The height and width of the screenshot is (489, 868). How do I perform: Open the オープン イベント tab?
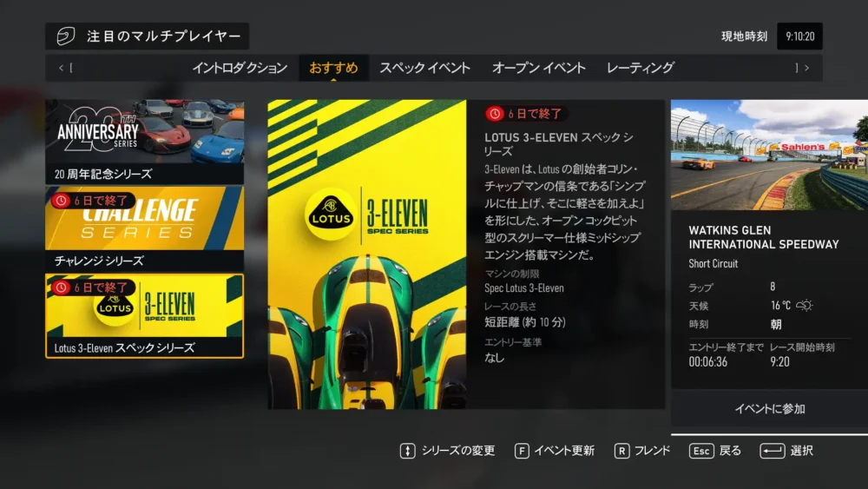539,68
